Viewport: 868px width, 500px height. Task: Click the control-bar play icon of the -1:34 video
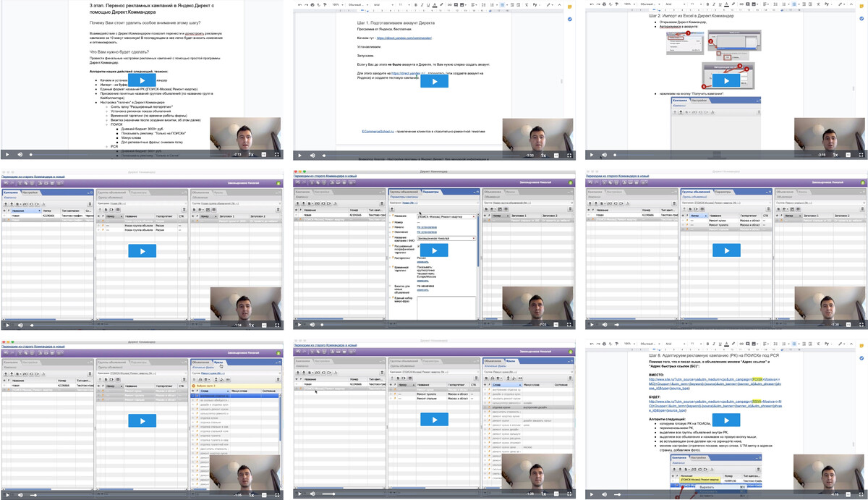click(x=7, y=325)
